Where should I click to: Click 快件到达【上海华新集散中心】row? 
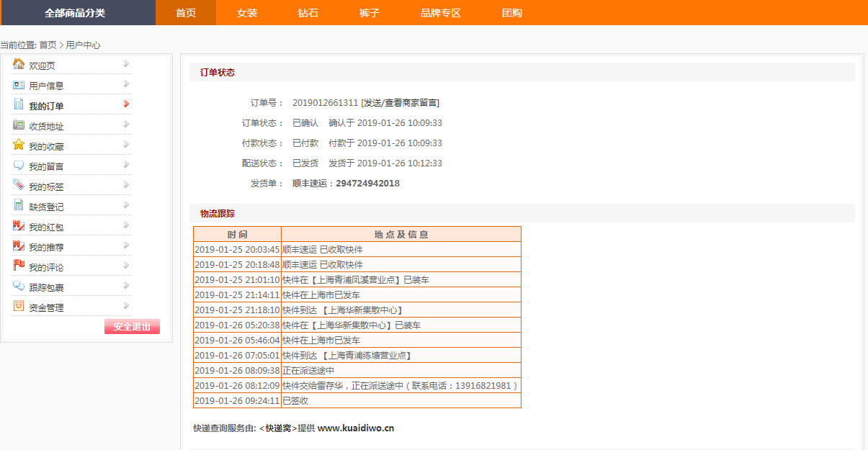pos(357,310)
